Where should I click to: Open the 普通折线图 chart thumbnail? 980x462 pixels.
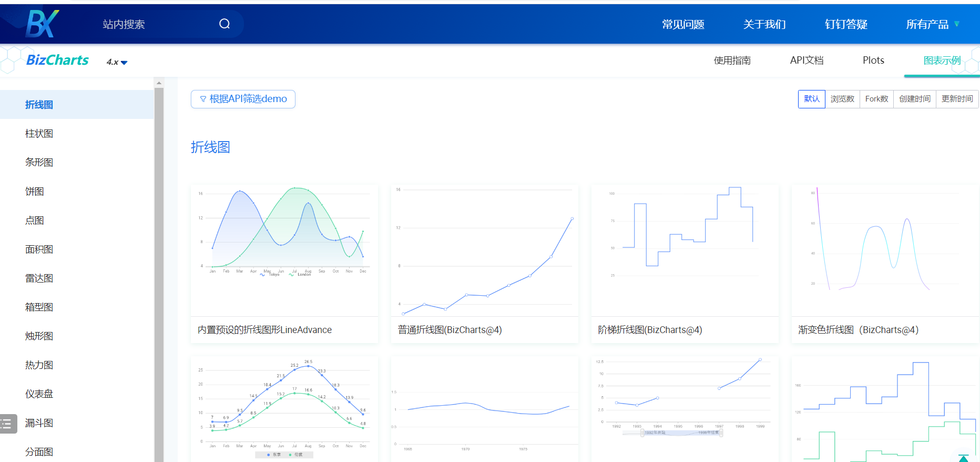click(x=485, y=250)
